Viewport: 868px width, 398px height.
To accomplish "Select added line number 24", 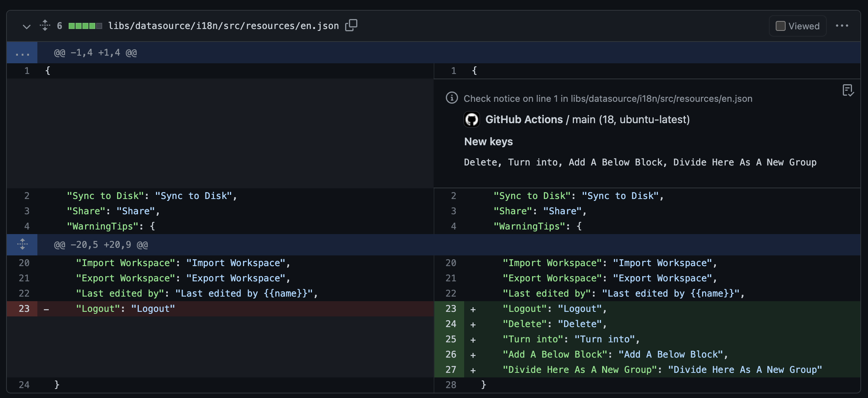I will tap(449, 324).
